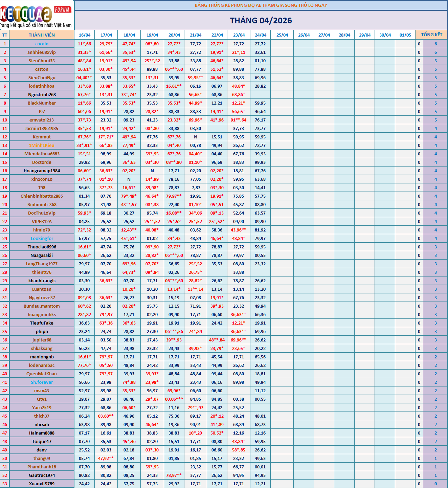Select the catton member row name

42,69
